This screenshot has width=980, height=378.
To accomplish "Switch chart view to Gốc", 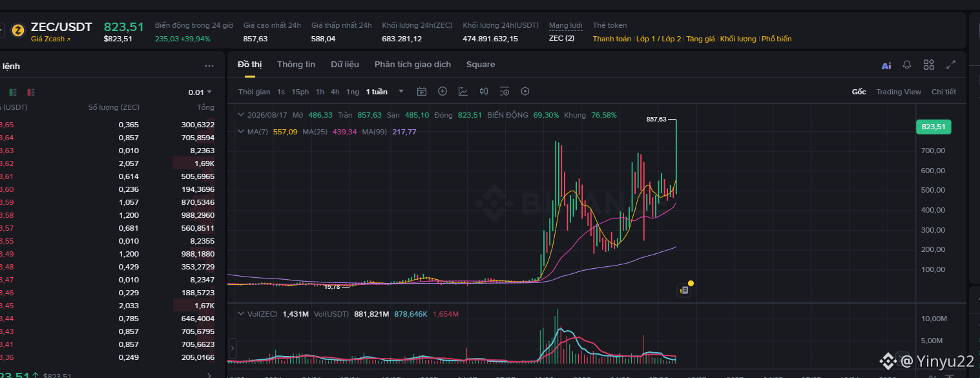I will tap(859, 92).
